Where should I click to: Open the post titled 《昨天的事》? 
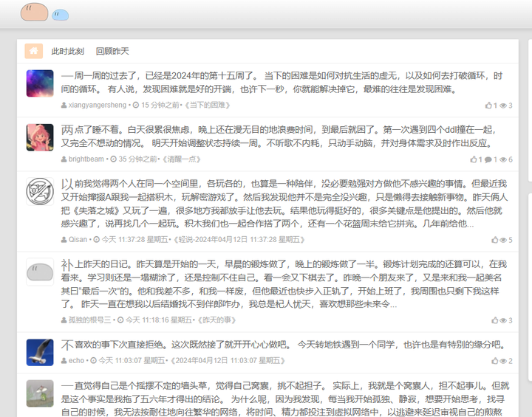point(216,320)
